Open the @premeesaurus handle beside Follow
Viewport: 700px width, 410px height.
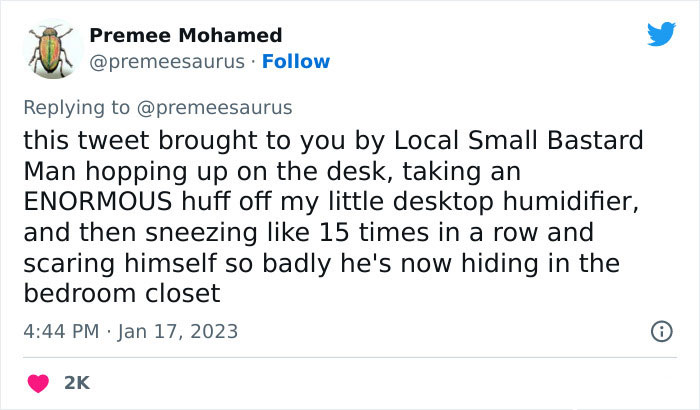(166, 62)
